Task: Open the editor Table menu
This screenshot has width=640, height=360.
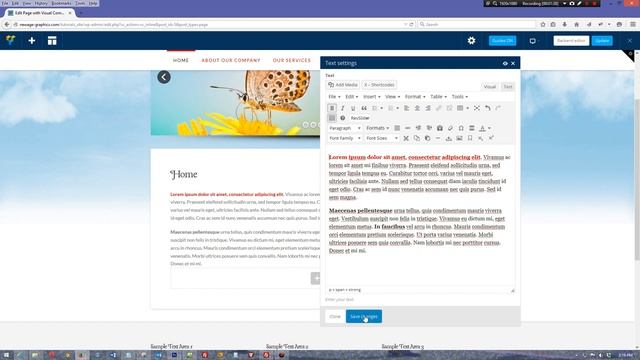Action: pyautogui.click(x=438, y=97)
